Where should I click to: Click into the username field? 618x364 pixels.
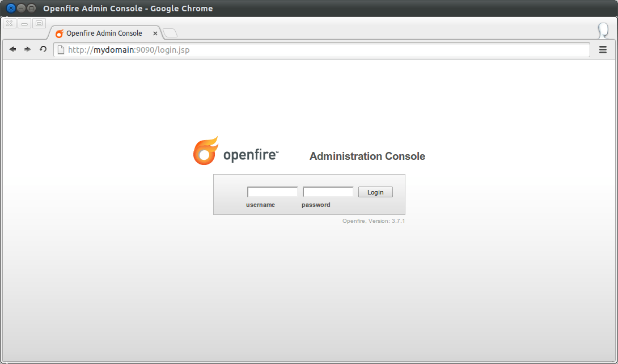point(272,192)
